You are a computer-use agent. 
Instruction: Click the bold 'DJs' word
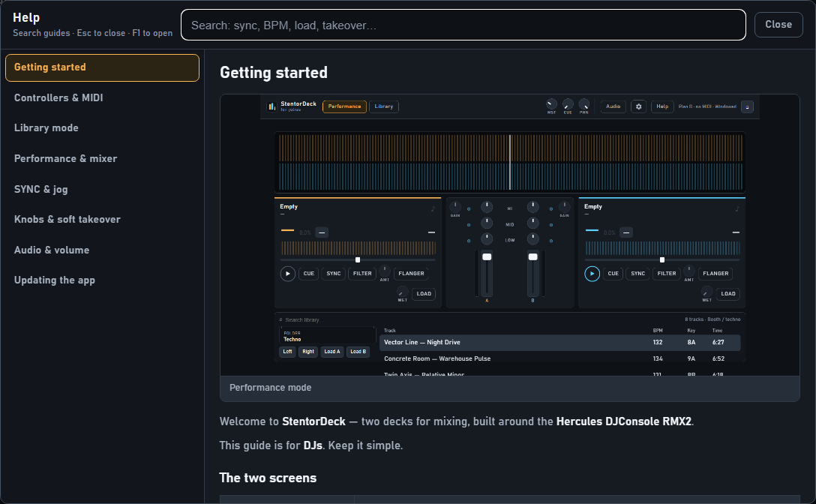(313, 445)
